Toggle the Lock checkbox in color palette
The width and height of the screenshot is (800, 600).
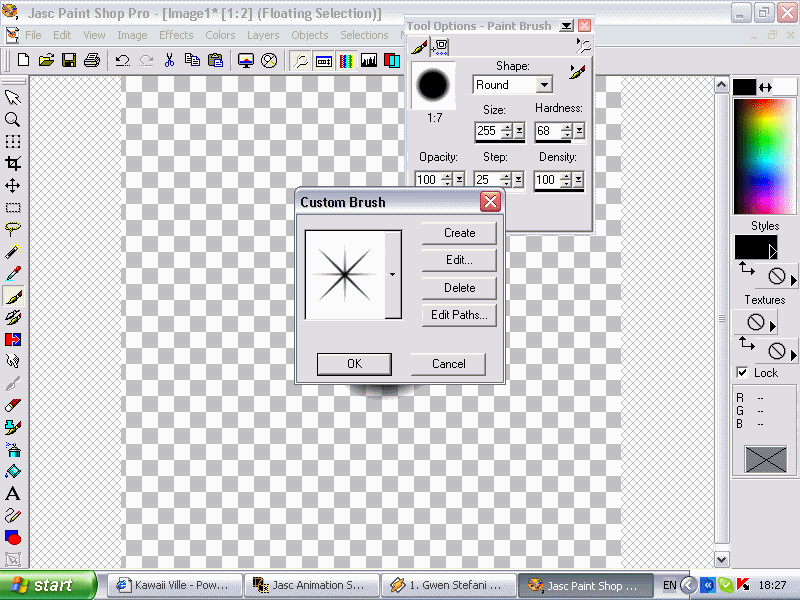742,372
